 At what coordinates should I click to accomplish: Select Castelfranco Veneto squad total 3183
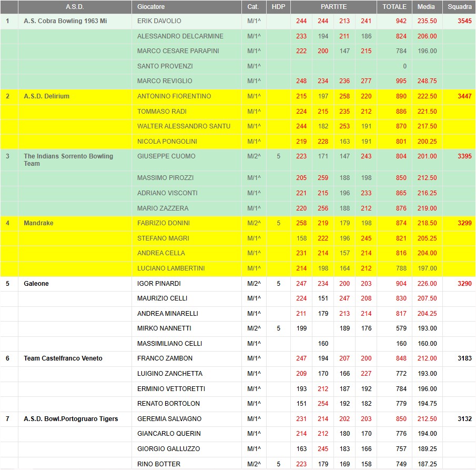tap(464, 358)
